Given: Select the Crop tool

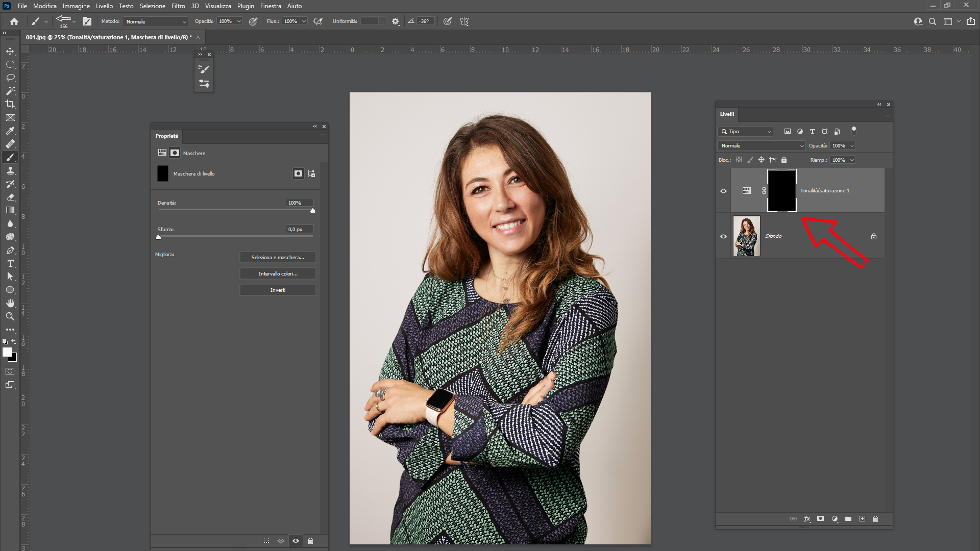Looking at the screenshot, I should coord(10,104).
